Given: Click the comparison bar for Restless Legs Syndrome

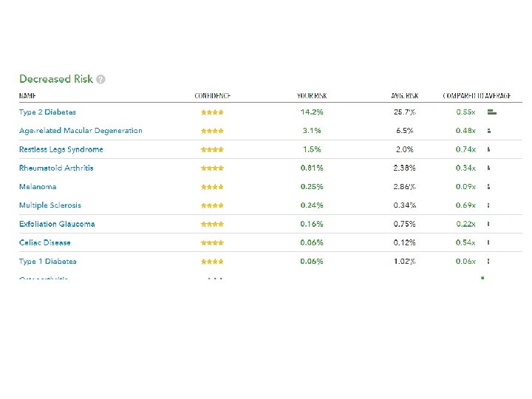Looking at the screenshot, I should (488, 149).
